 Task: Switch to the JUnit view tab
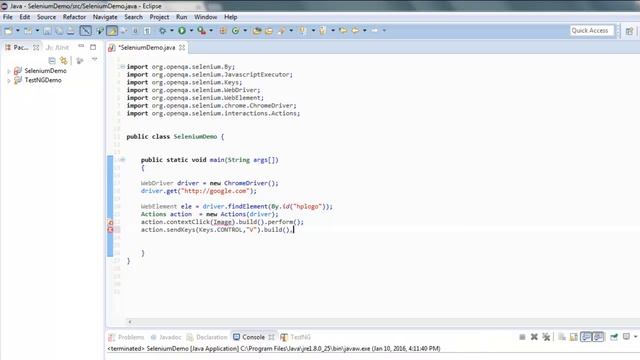(57, 48)
